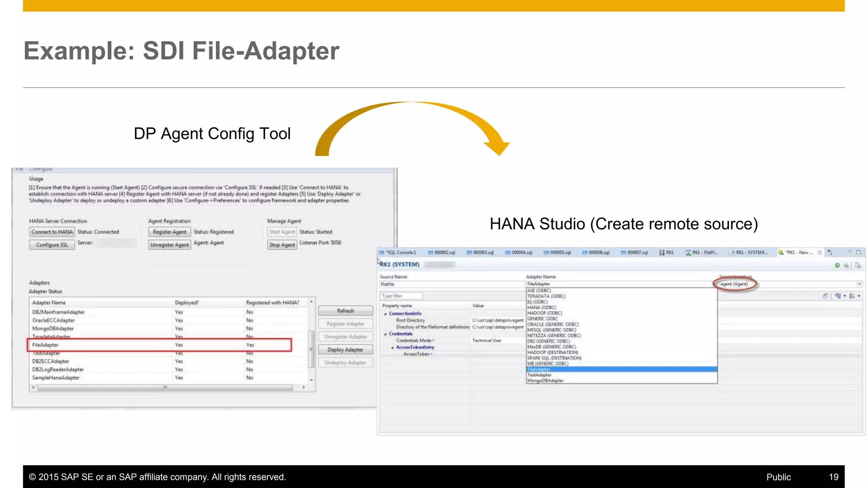Switch to the SQL Console 1 tab
The height and width of the screenshot is (488, 868).
point(398,252)
